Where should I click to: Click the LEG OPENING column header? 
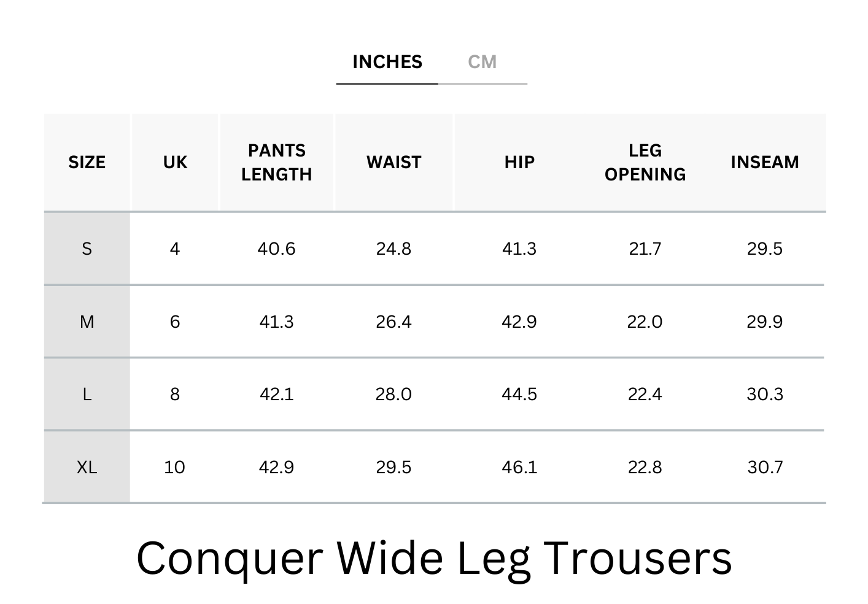pos(645,162)
